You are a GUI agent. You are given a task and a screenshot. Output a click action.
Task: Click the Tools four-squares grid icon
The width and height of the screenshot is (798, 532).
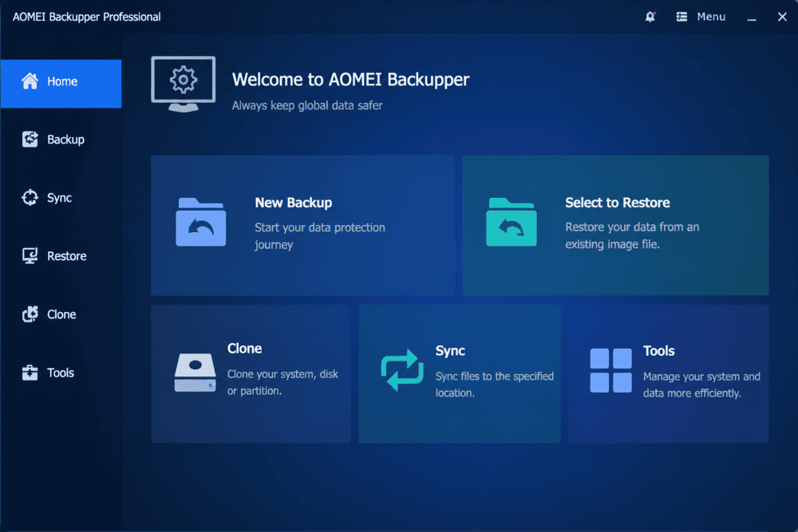[x=610, y=370]
